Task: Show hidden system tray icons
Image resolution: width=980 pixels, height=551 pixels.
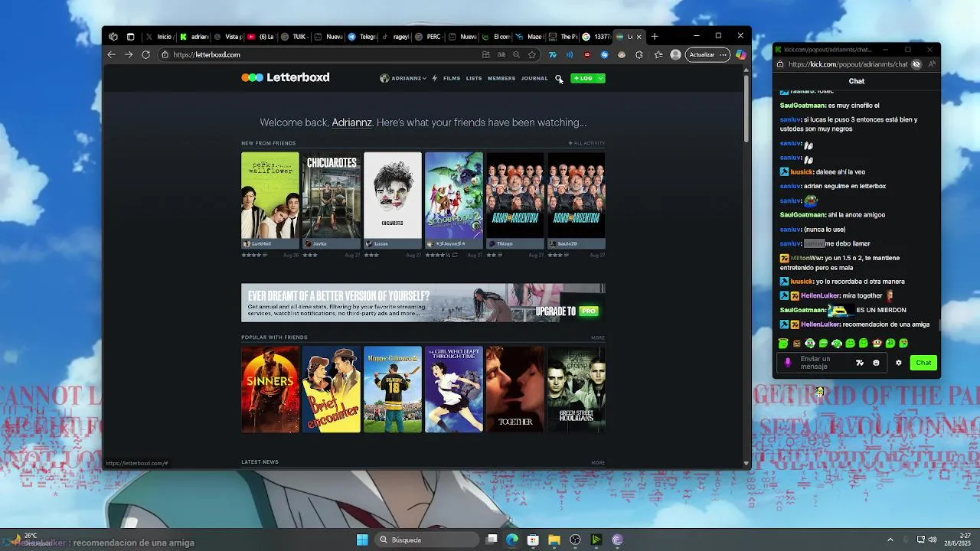Action: click(890, 540)
